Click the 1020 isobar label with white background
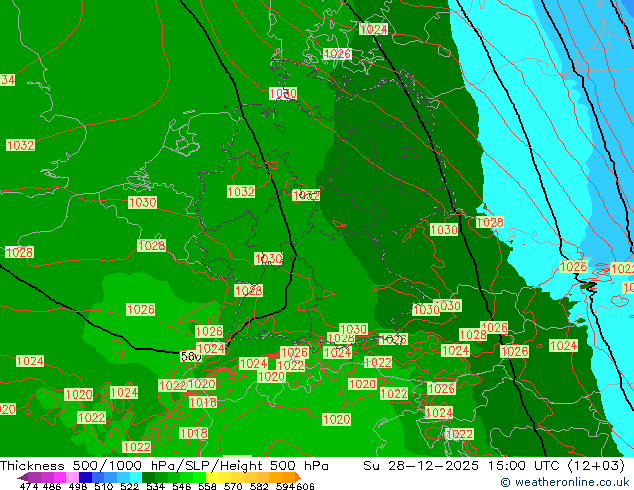This screenshot has height=490, width=634. point(283,94)
